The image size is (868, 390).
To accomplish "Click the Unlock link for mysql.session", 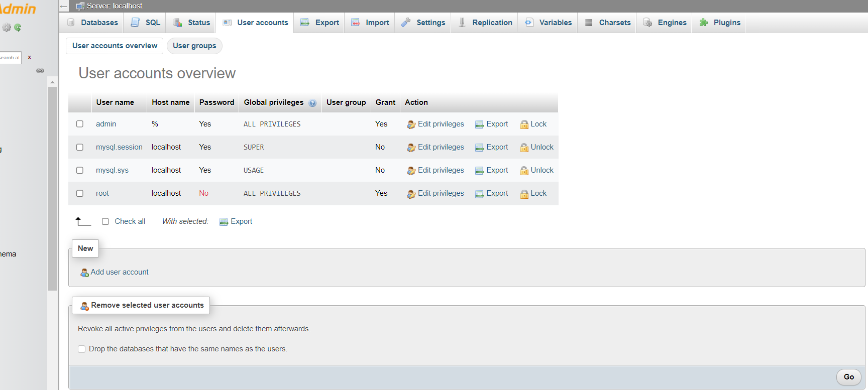I will click(542, 147).
